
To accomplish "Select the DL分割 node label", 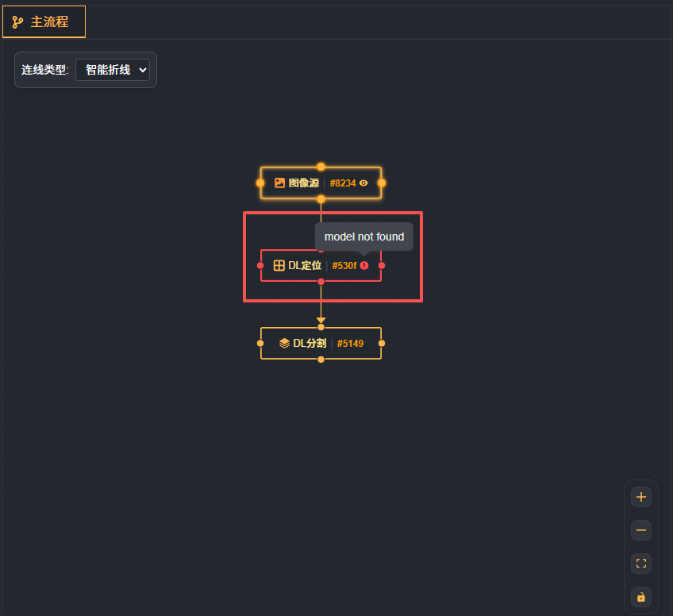I will pyautogui.click(x=310, y=344).
